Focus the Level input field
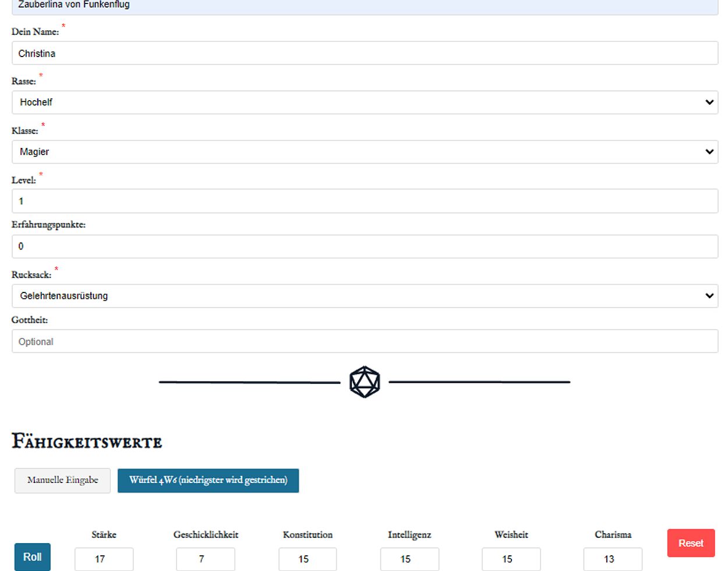Viewport: 728px width, 571px height. (365, 202)
